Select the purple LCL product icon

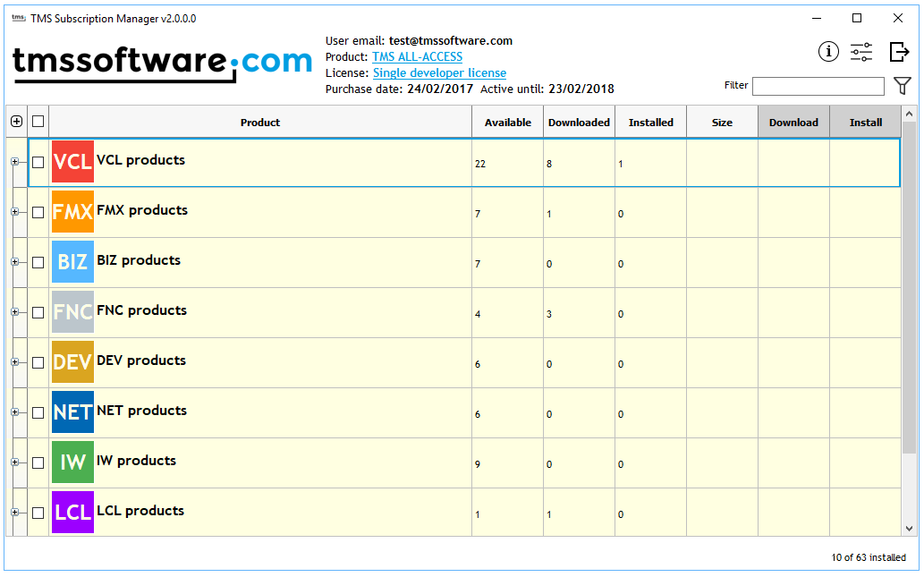pyautogui.click(x=72, y=513)
